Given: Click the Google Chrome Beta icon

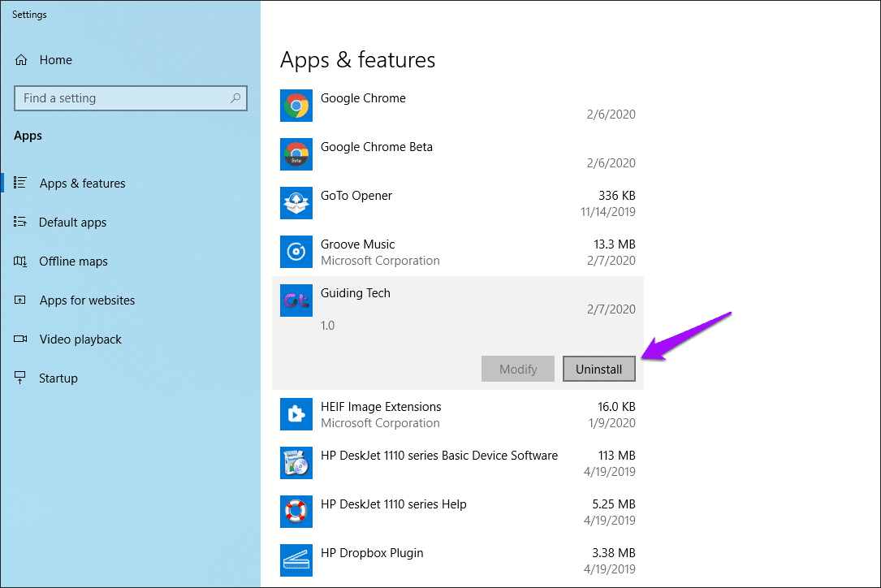Looking at the screenshot, I should point(296,154).
